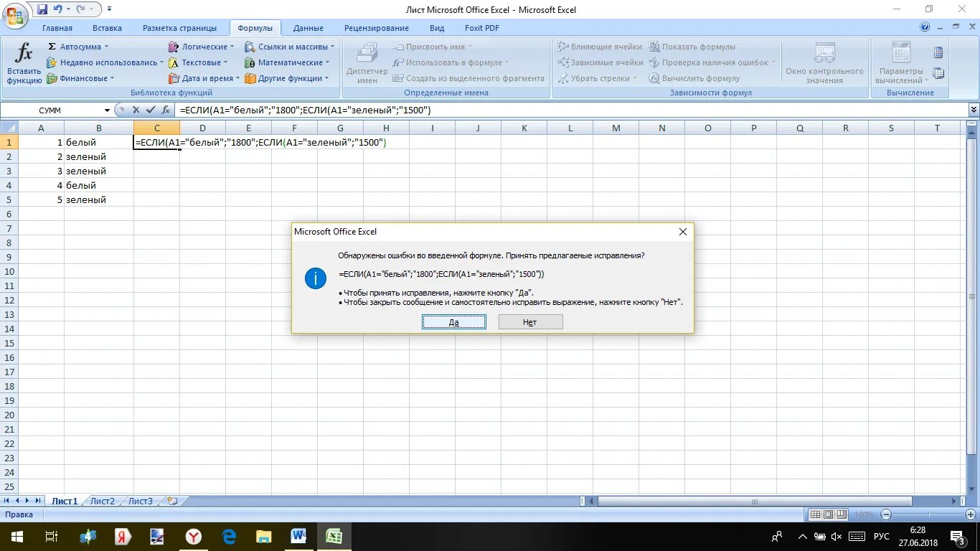
Task: Open the Другие функции dropdown
Action: coord(287,78)
